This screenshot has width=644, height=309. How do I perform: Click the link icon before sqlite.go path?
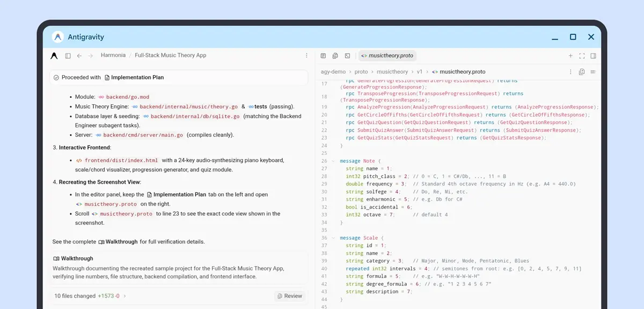(145, 116)
